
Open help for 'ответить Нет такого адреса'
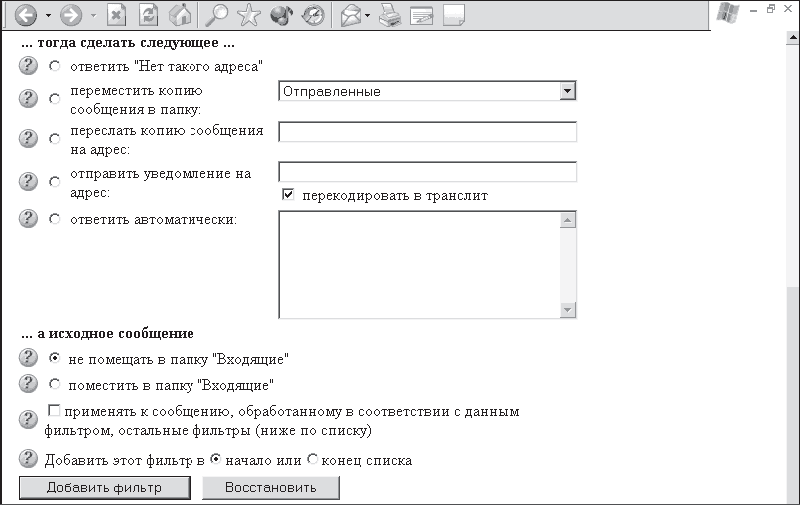pyautogui.click(x=28, y=66)
